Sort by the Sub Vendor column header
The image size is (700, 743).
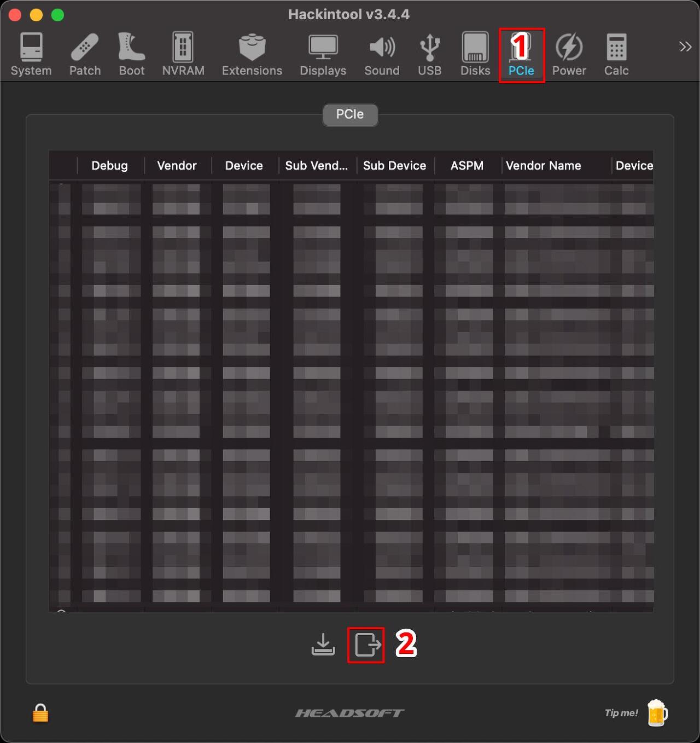[x=317, y=165]
